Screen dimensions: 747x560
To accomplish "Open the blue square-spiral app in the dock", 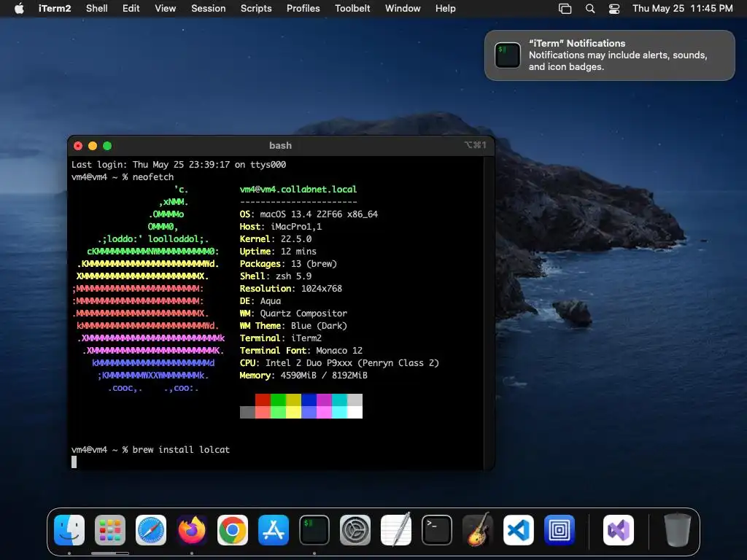I will [560, 530].
